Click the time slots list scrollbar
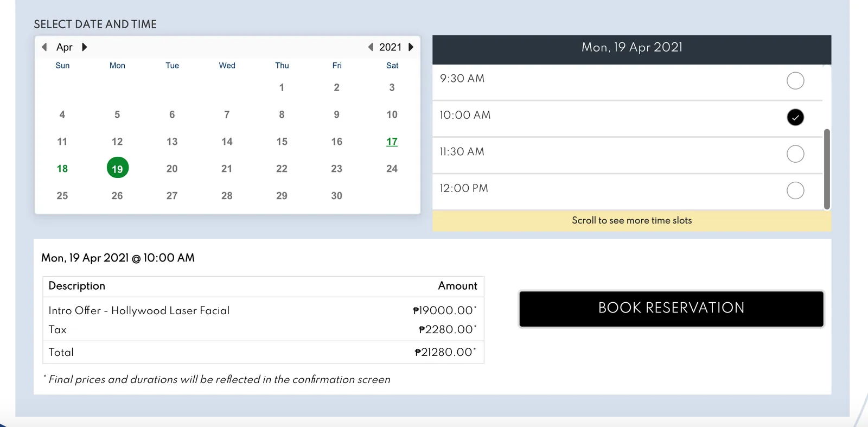The height and width of the screenshot is (427, 868). (827, 169)
